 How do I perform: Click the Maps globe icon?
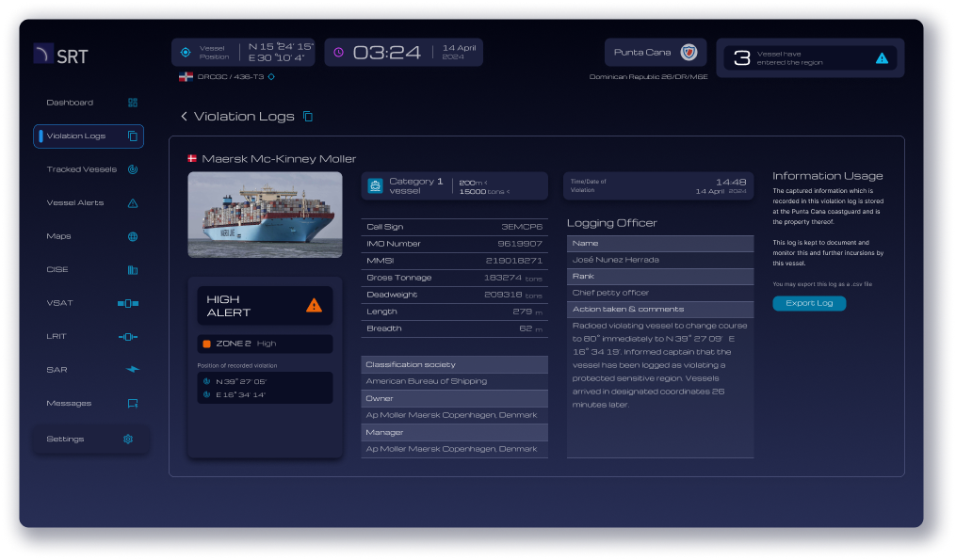133,236
